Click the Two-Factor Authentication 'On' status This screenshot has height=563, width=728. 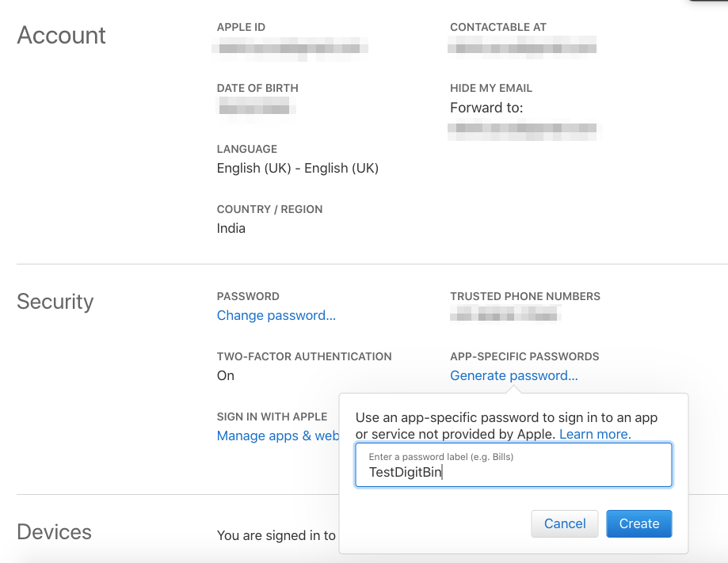click(x=226, y=375)
